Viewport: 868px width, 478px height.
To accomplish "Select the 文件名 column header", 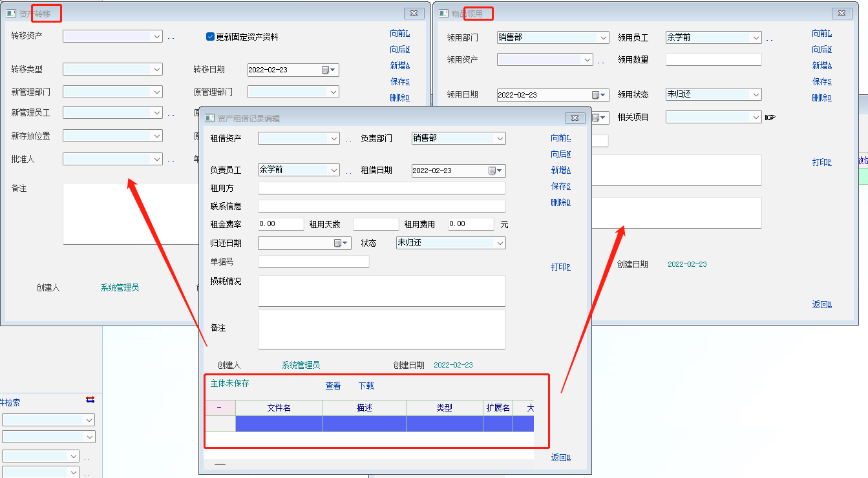I will pos(279,408).
